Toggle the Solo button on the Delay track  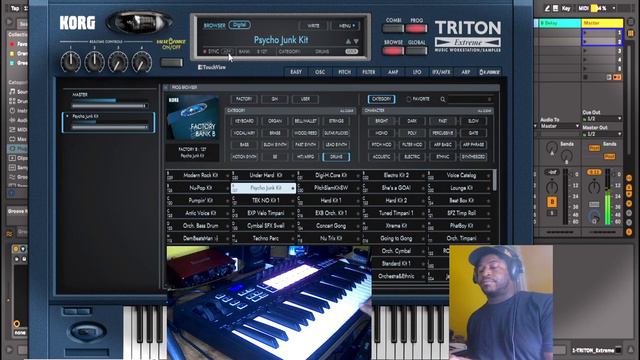552,213
